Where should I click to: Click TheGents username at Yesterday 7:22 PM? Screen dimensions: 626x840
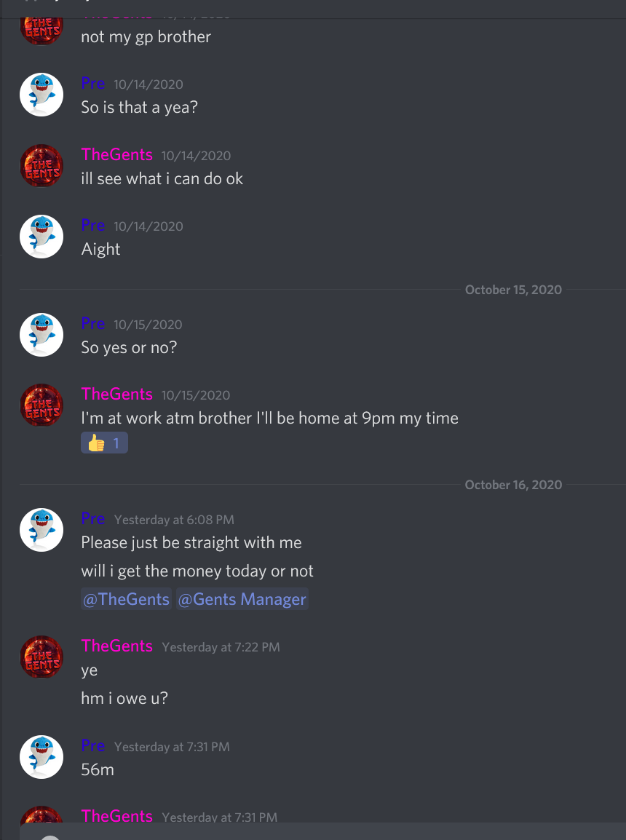pos(116,646)
